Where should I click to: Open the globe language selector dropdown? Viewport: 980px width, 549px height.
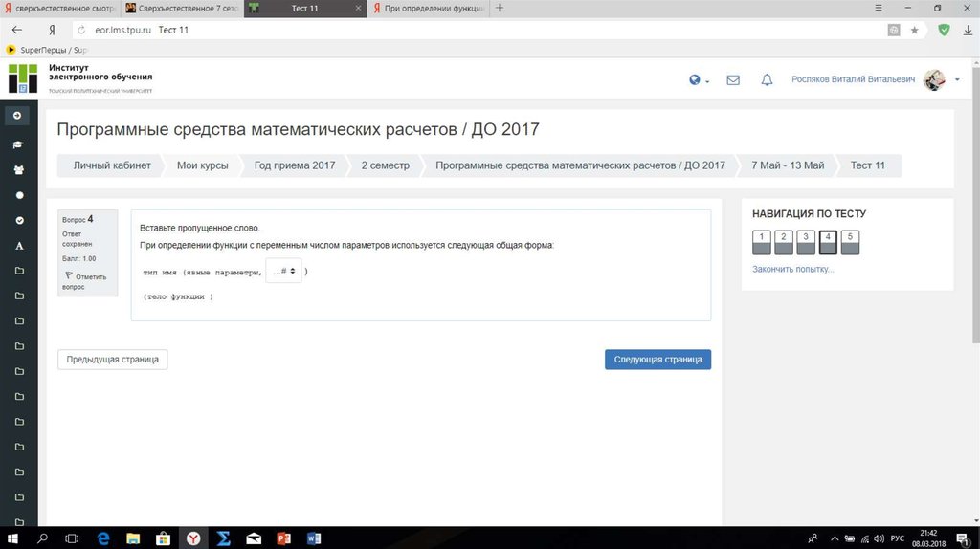[x=699, y=80]
